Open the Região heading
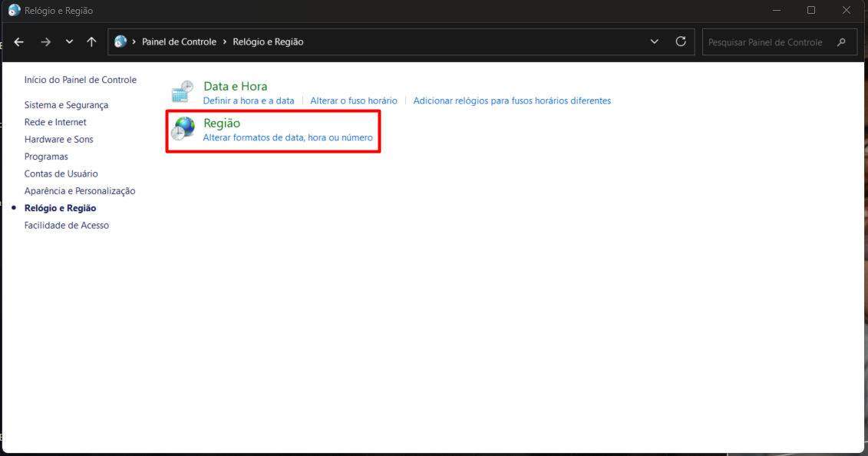868x456 pixels. click(x=222, y=123)
